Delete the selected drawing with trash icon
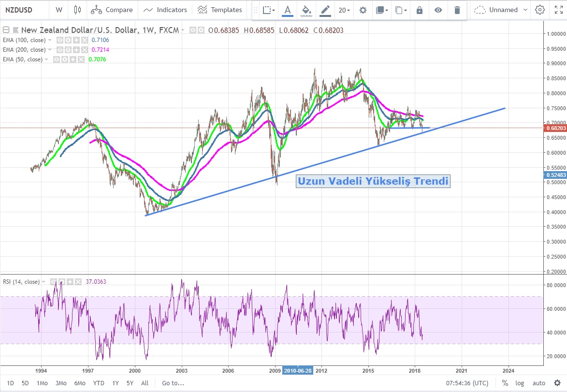Image resolution: width=567 pixels, height=392 pixels. click(457, 10)
